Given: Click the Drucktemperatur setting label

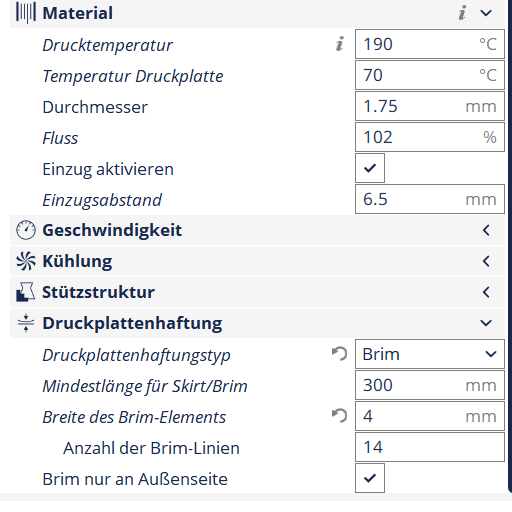Looking at the screenshot, I should (108, 45).
